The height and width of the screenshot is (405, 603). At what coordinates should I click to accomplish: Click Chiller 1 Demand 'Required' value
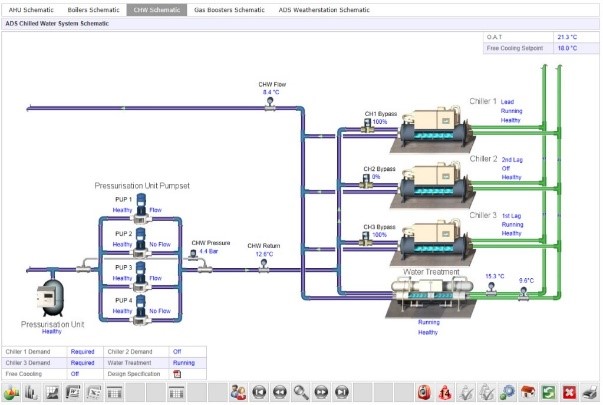[x=82, y=352]
